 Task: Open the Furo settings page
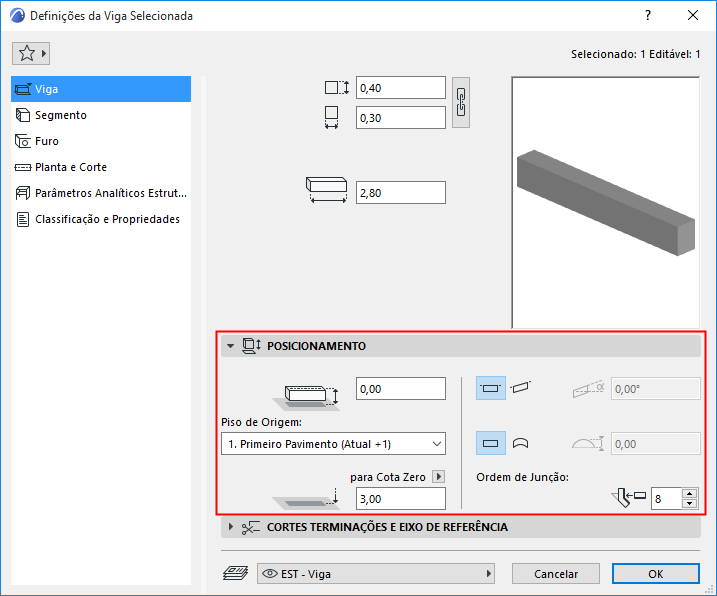pos(101,141)
